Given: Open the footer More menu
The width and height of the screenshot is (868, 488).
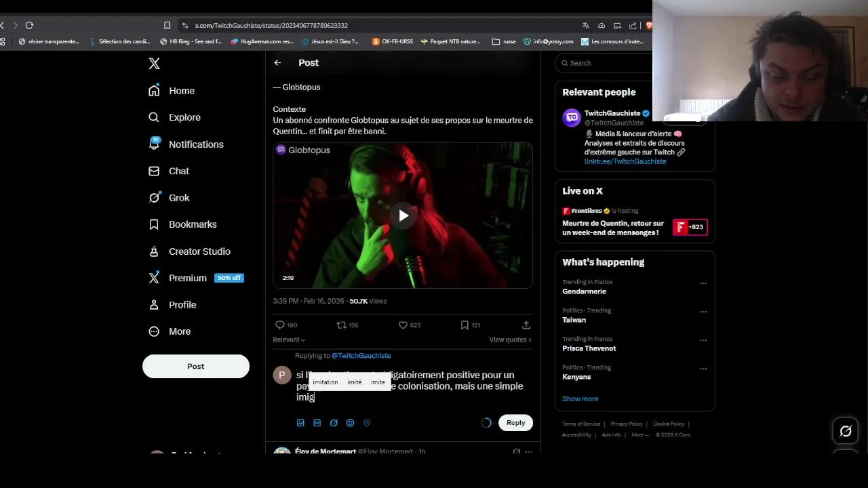Looking at the screenshot, I should (638, 435).
